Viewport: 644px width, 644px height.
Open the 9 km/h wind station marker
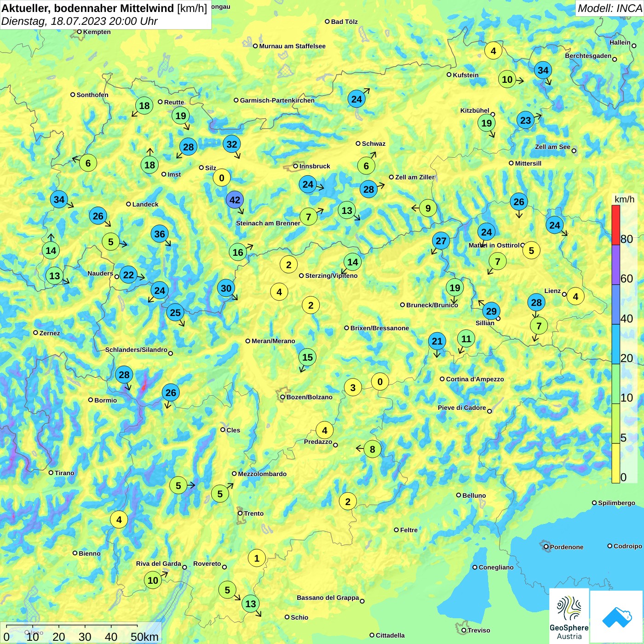pyautogui.click(x=428, y=208)
